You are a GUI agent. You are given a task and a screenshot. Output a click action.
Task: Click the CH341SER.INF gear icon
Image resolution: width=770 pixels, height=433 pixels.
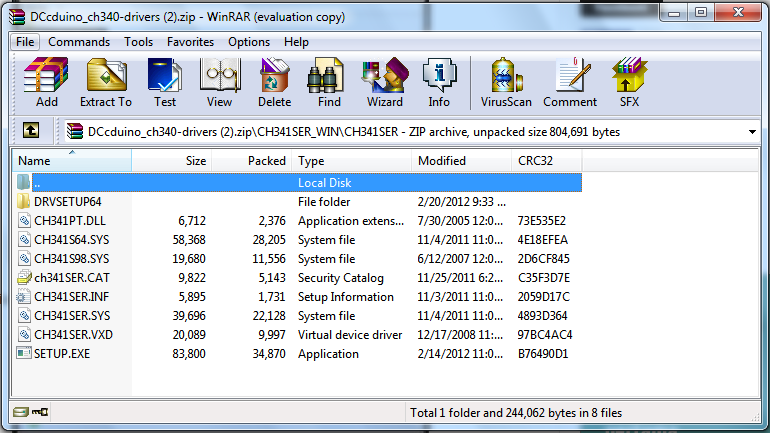(x=23, y=297)
